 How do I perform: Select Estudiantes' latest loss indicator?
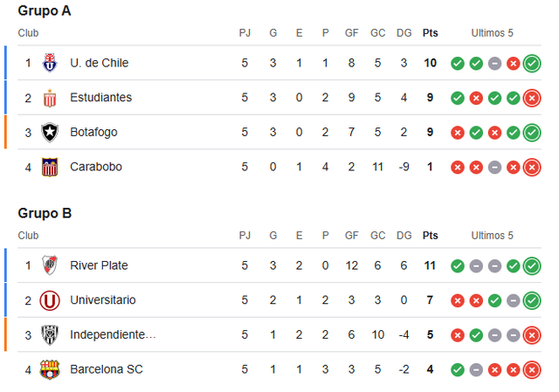point(532,98)
